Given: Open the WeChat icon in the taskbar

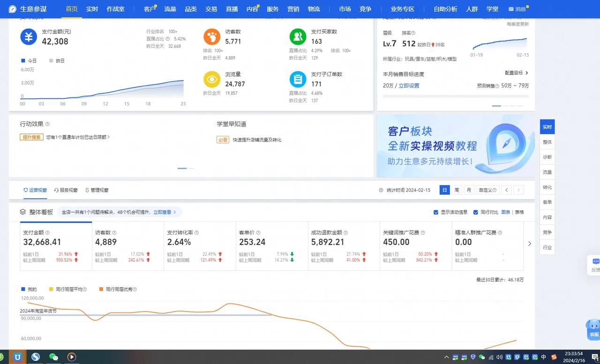Looking at the screenshot, I should coord(54,357).
